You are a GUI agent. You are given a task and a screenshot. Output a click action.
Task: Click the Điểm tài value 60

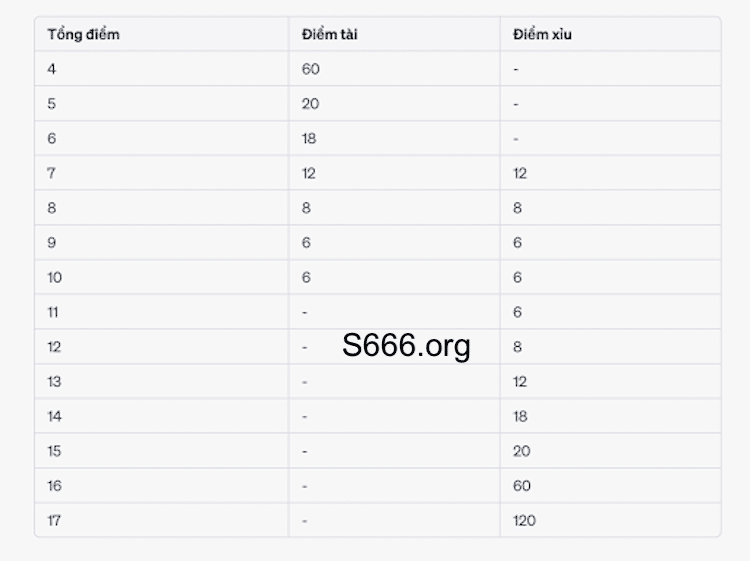[310, 69]
